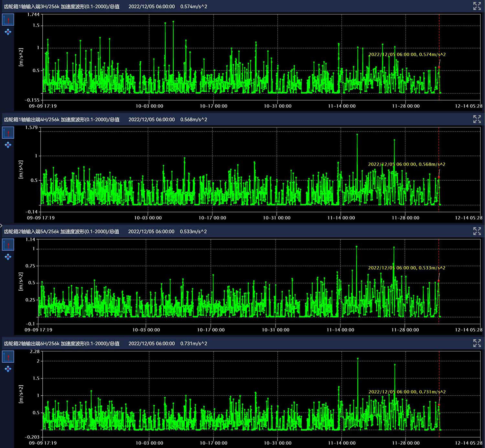This screenshot has width=485, height=448.
Task: Toggle the red-arrow axis tool in the 5A chart
Action: (x=8, y=245)
